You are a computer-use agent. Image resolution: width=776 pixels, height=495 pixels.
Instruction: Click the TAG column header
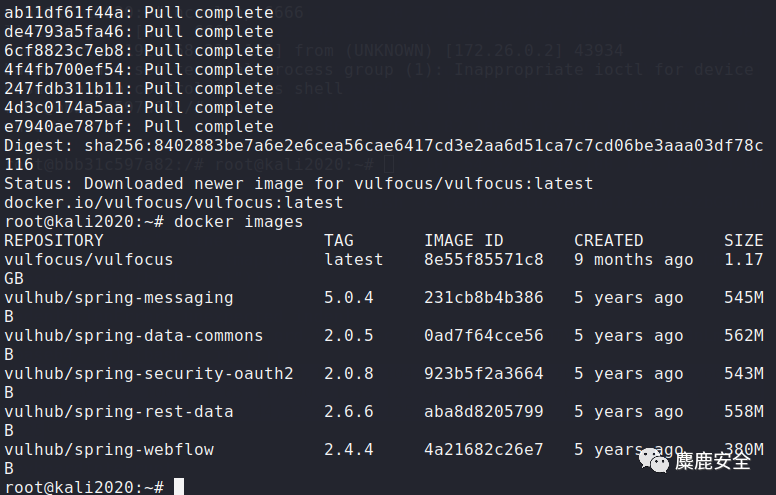[x=339, y=241]
